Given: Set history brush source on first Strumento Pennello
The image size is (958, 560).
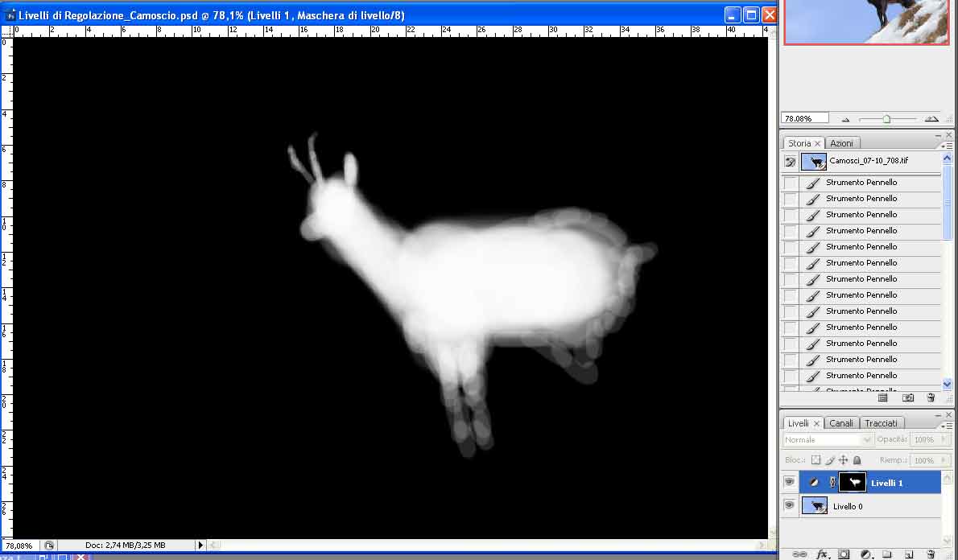Looking at the screenshot, I should point(791,183).
